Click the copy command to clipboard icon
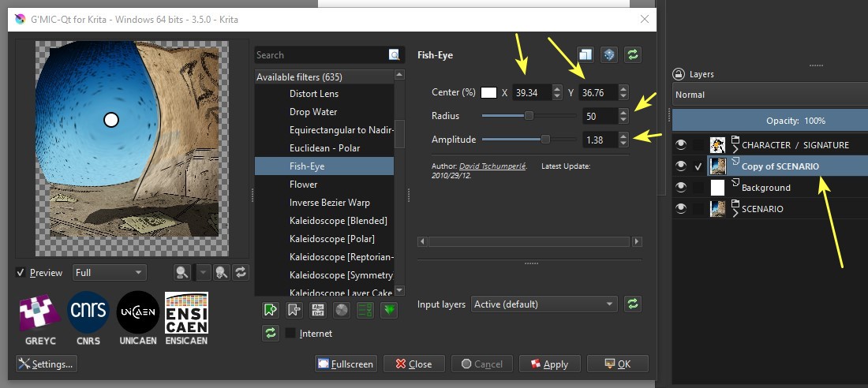 click(585, 54)
